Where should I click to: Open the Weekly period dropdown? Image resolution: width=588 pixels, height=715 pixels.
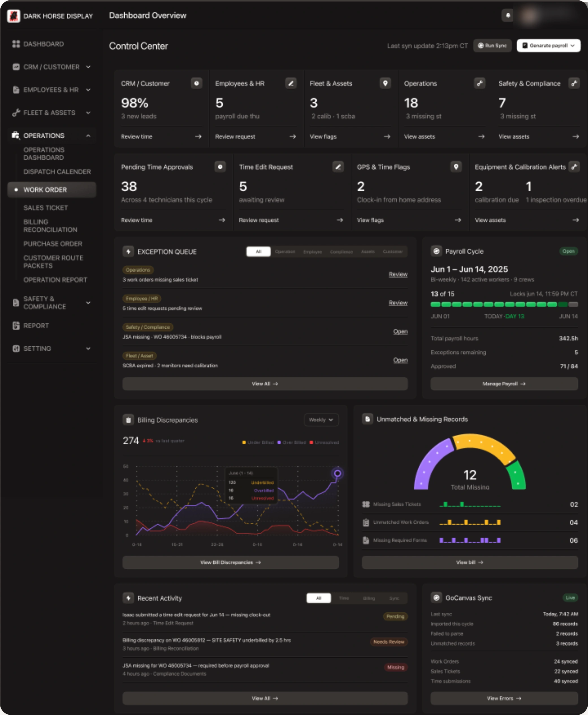click(321, 420)
